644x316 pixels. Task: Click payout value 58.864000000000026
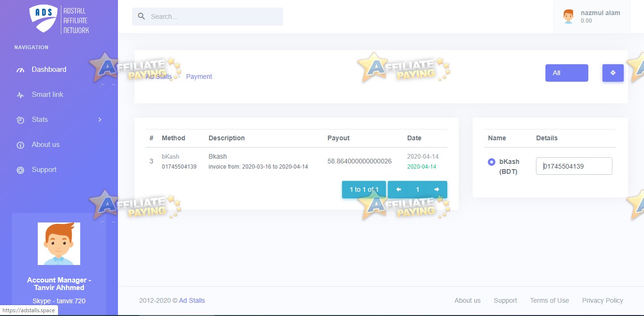pos(360,161)
